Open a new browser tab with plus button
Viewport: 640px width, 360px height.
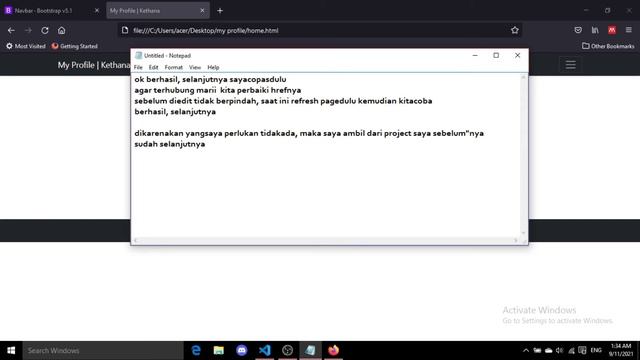(x=220, y=11)
